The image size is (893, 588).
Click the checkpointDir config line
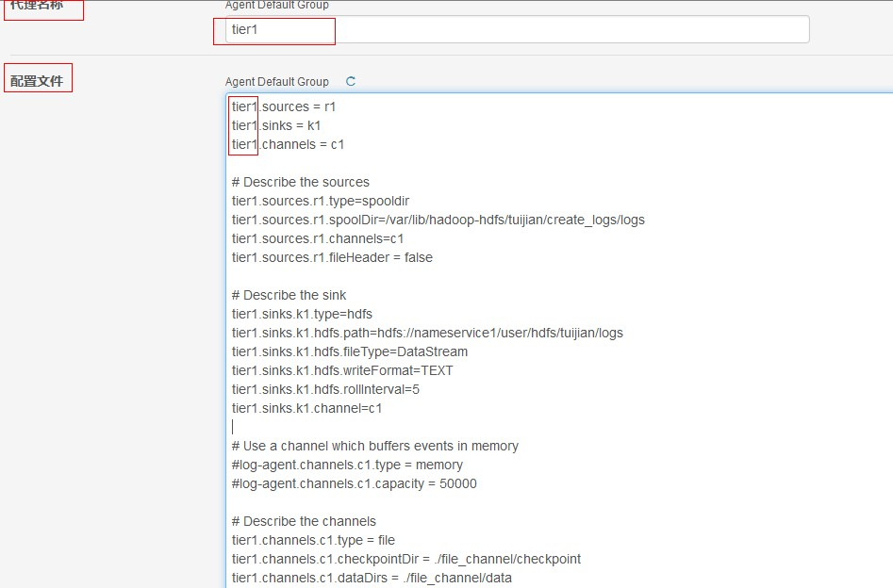[406, 559]
